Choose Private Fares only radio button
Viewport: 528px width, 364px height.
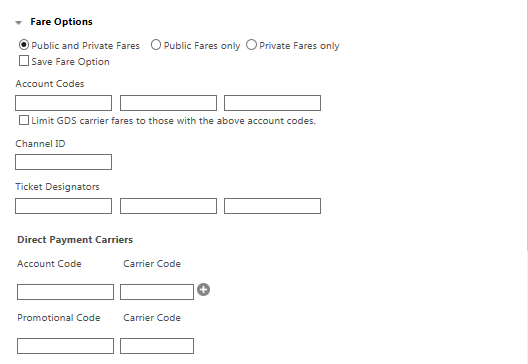point(251,44)
